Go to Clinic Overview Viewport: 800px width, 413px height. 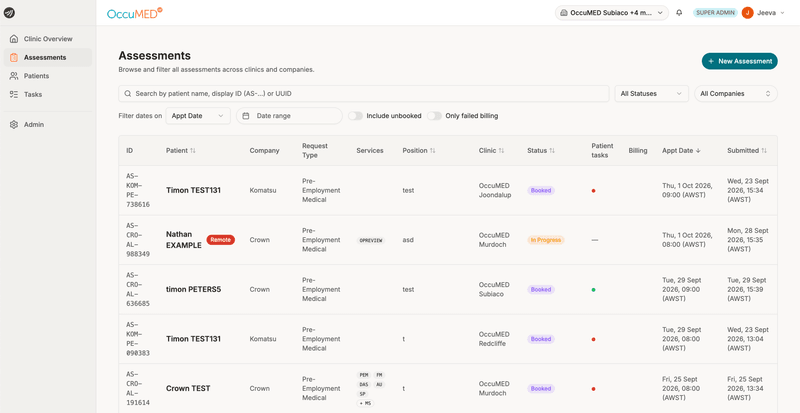click(x=47, y=39)
